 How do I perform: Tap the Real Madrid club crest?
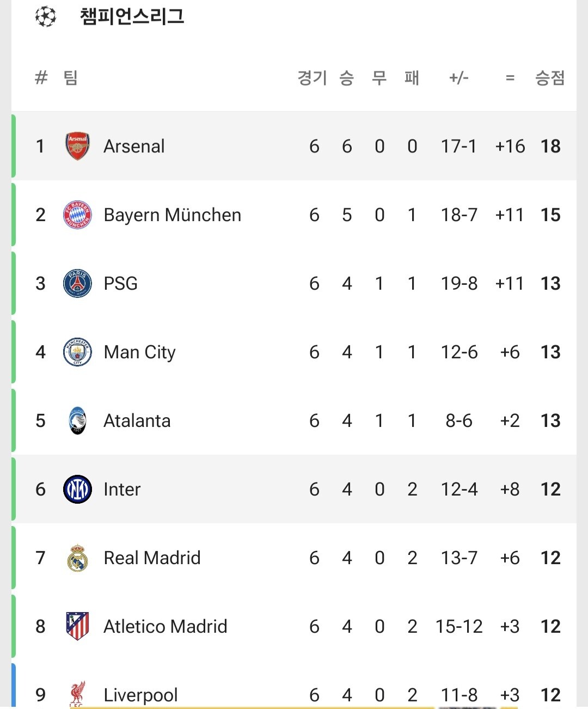tap(77, 558)
